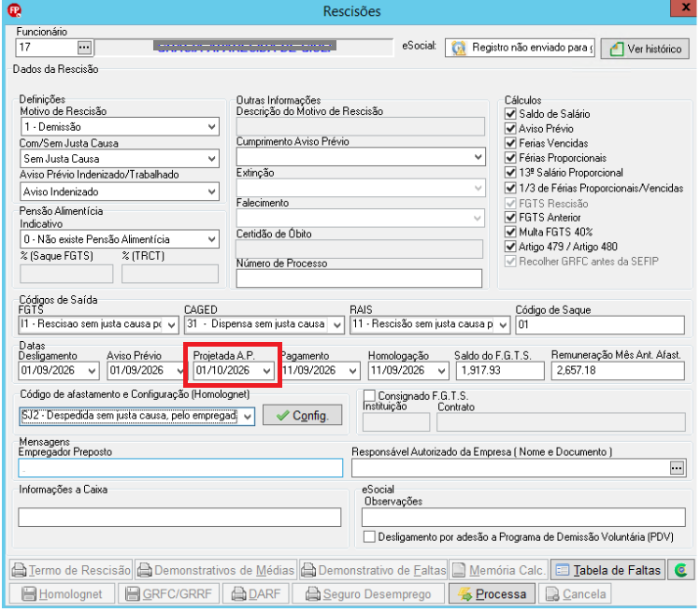Viewport: 700px width, 612px height.
Task: Click the Cancela button
Action: [x=575, y=594]
